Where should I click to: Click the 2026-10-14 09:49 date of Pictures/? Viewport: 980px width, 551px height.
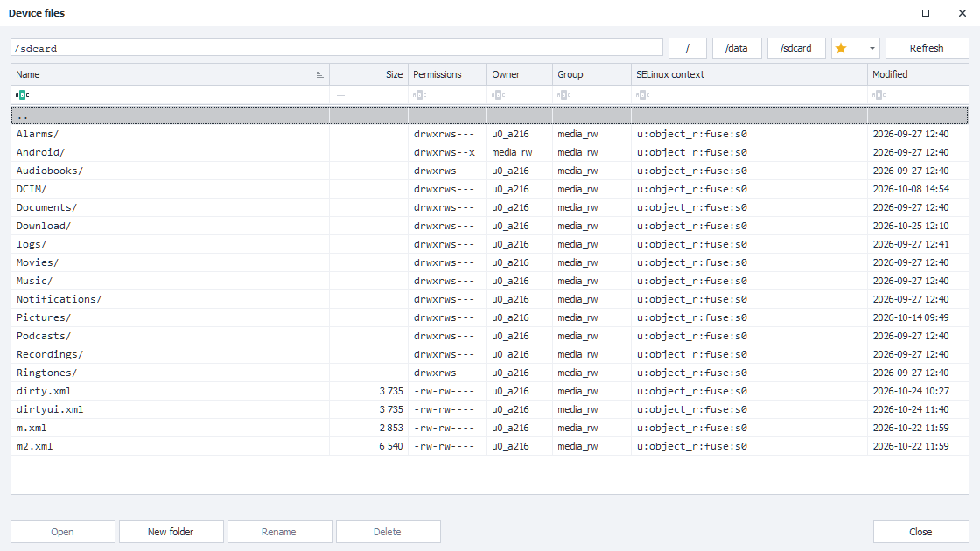[911, 317]
